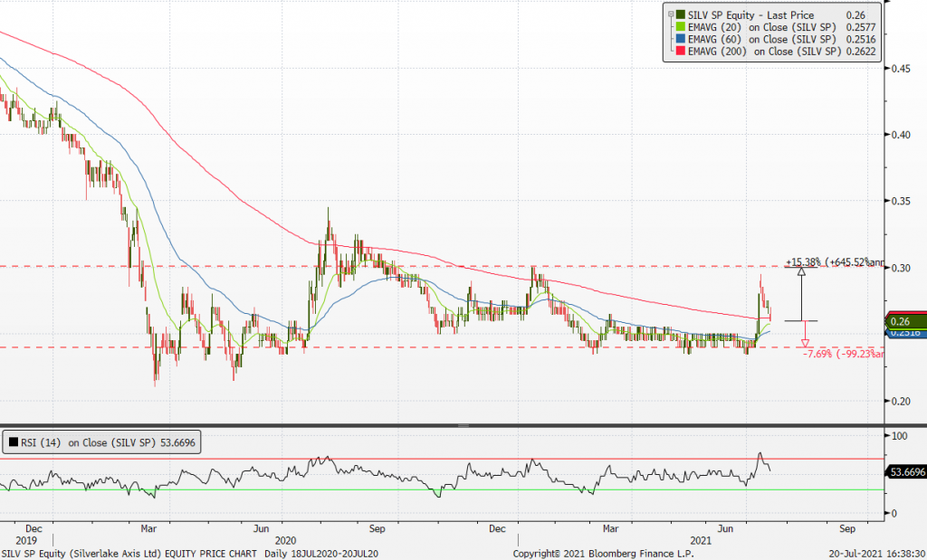The height and width of the screenshot is (560, 927).
Task: Click the Dec 2020 time axis label
Action: [x=497, y=528]
